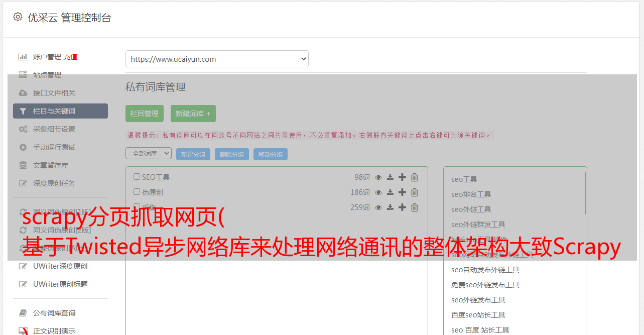Image resolution: width=644 pixels, height=335 pixels.
Task: Tick the SEO工具 checkbox
Action: (137, 177)
